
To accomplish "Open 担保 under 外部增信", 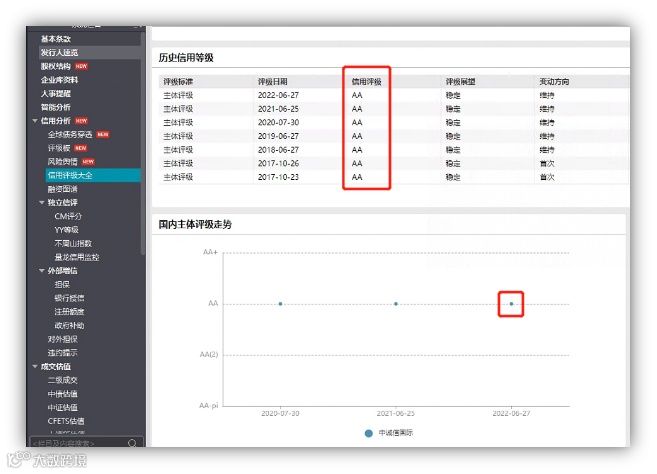I will tap(62, 285).
